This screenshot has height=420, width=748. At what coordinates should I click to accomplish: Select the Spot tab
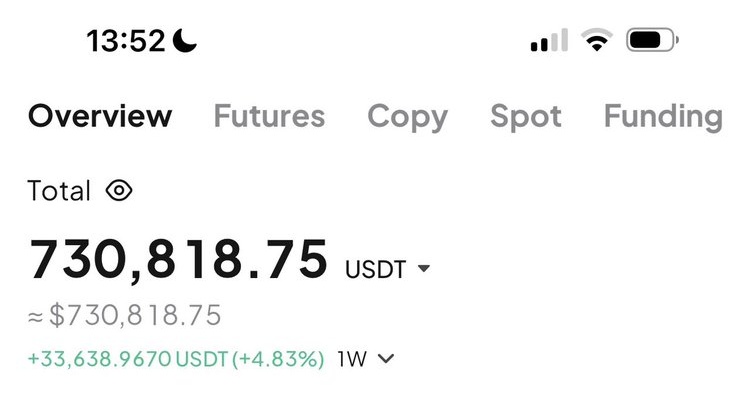click(x=525, y=116)
